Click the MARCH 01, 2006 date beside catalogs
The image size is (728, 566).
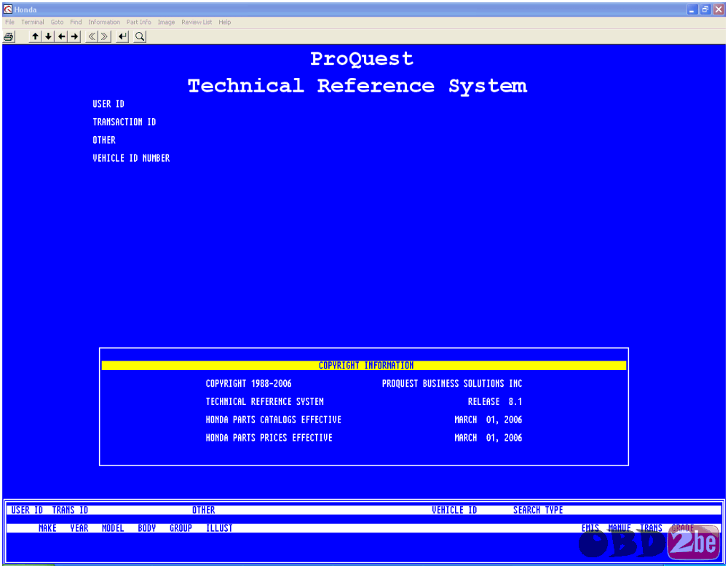[488, 420]
